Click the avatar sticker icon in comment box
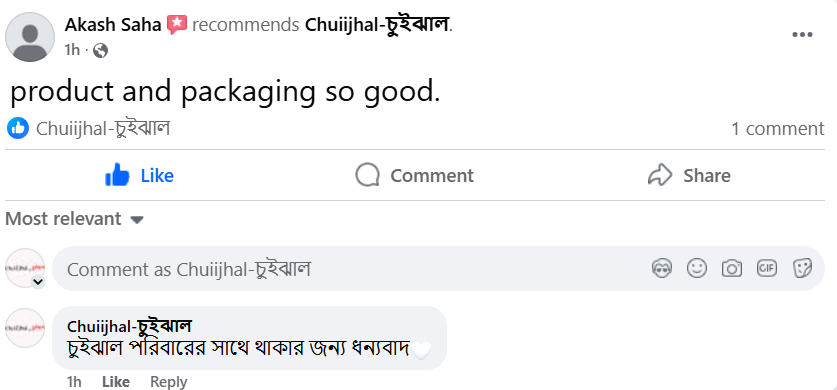 pyautogui.click(x=662, y=268)
